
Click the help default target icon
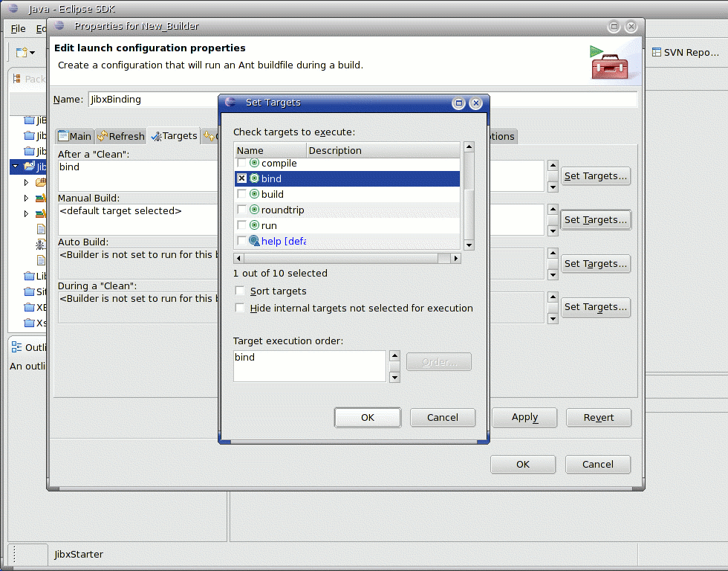254,241
